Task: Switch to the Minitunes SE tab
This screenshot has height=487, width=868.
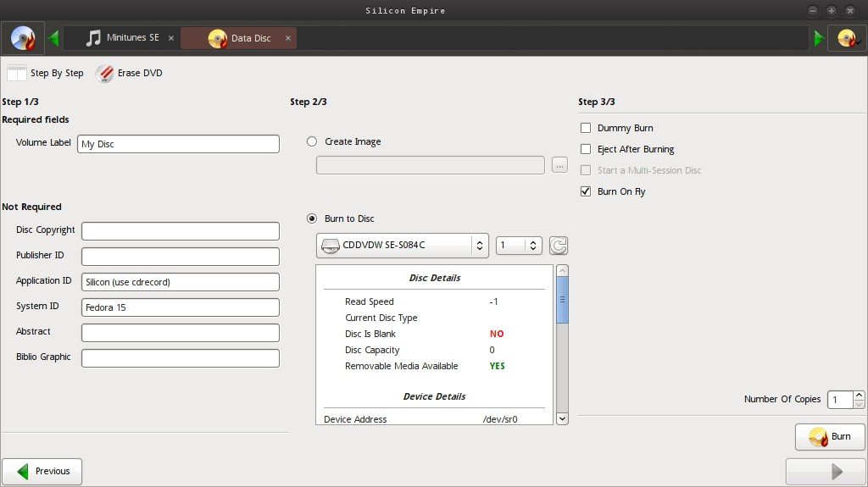Action: point(122,37)
